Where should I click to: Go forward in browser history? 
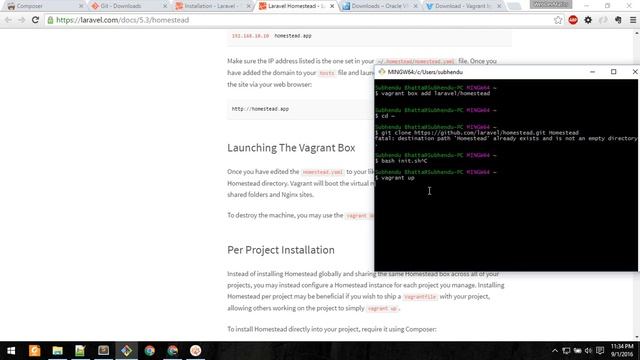22,20
